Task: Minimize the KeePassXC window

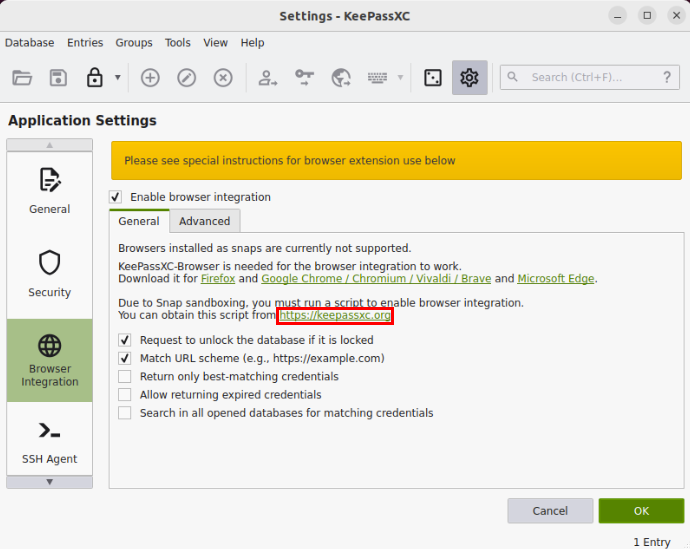Action: (x=617, y=16)
